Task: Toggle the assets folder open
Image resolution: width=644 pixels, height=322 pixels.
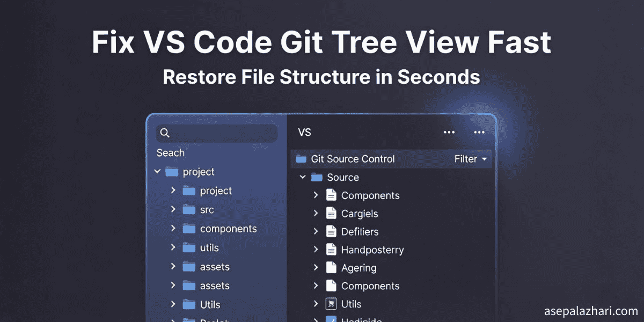Action: 173,266
